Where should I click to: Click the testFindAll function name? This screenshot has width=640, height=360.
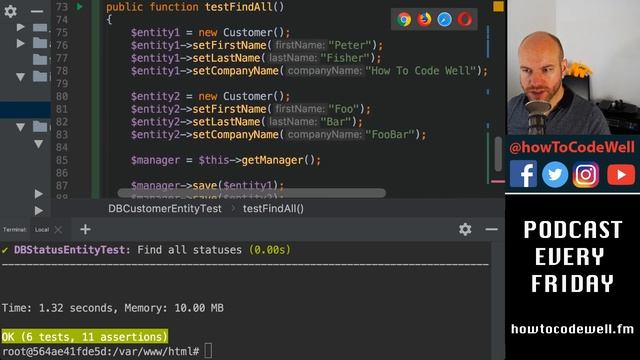coord(238,7)
